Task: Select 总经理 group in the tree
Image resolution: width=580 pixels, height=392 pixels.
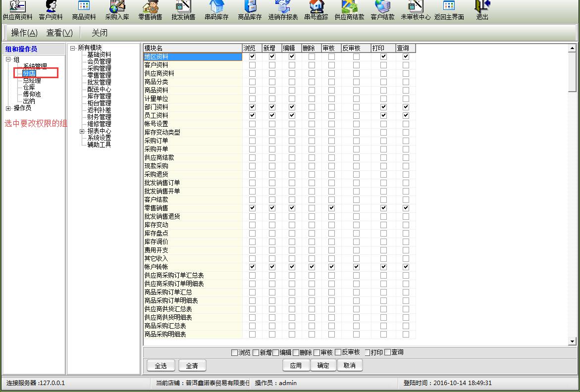Action: tap(32, 81)
